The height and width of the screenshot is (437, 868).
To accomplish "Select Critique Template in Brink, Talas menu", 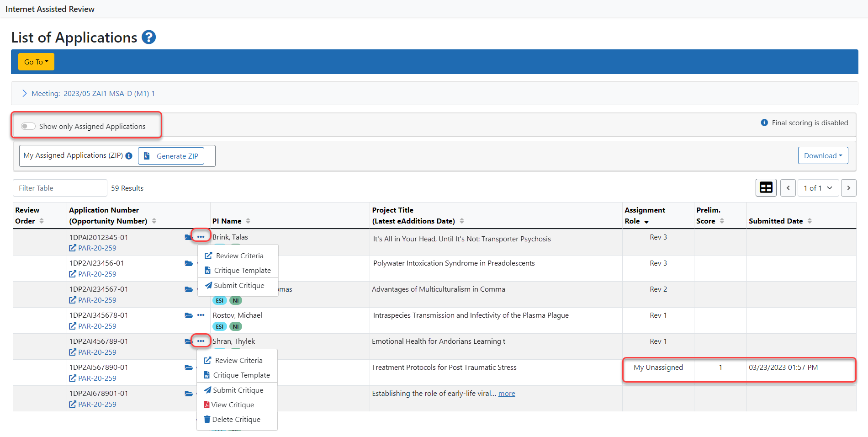I will (238, 270).
